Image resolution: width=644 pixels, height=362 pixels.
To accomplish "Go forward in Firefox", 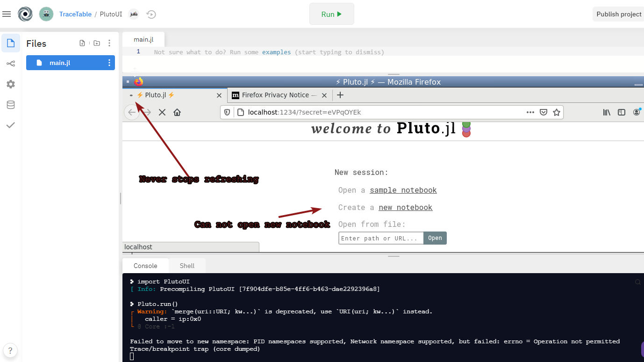I will 147,112.
